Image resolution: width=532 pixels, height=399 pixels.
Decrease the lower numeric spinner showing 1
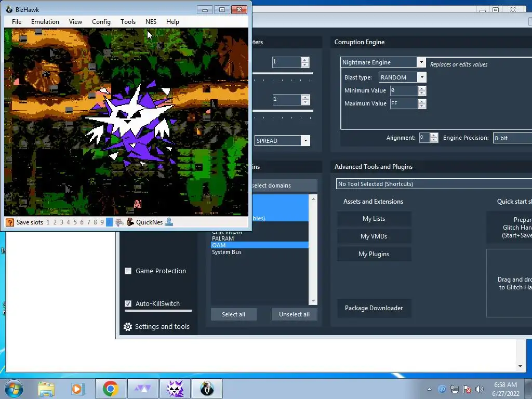pos(305,102)
